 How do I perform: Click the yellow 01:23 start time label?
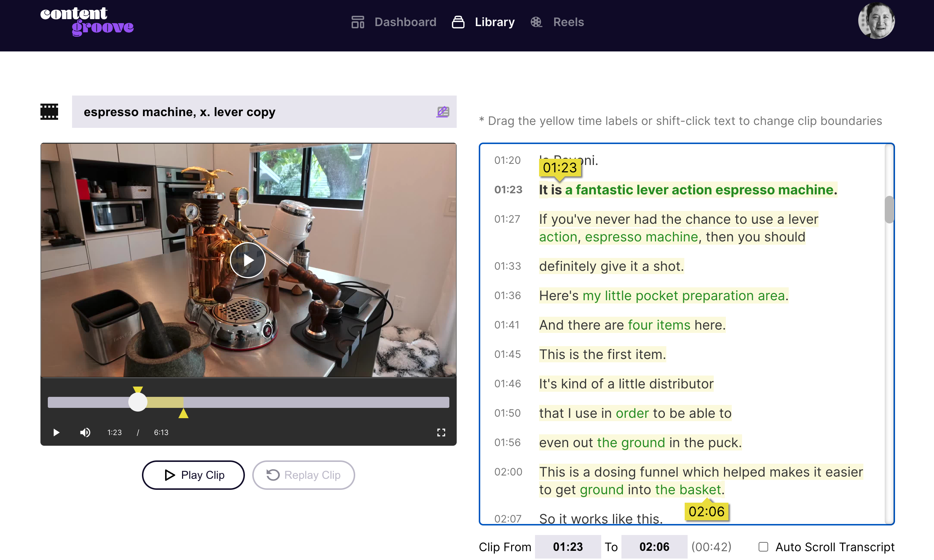click(x=560, y=168)
